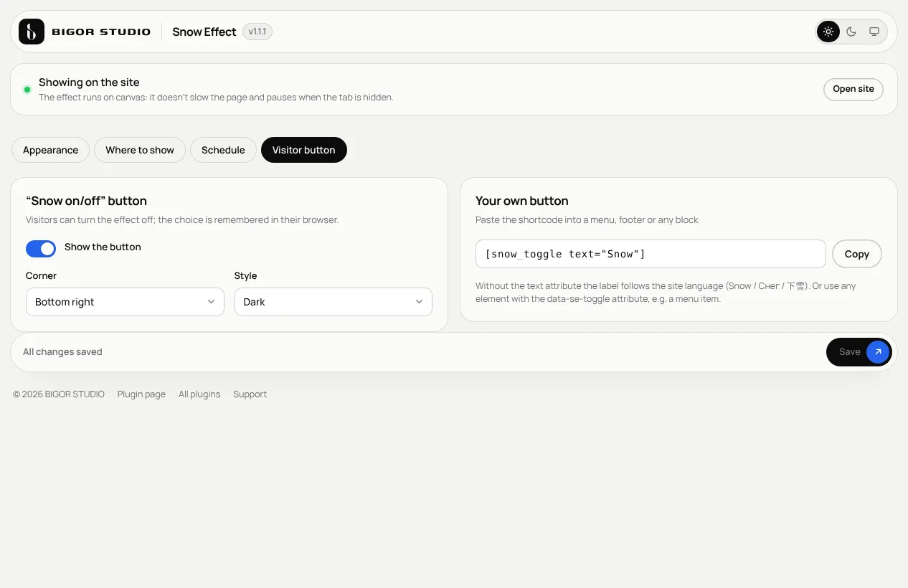Click the v1.1.1 version badge
The width and height of the screenshot is (908, 588).
coord(257,32)
